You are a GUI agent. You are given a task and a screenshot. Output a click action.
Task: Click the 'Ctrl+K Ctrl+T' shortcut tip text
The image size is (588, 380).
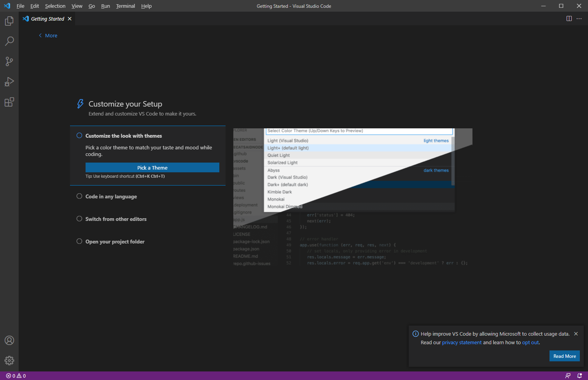[150, 176]
